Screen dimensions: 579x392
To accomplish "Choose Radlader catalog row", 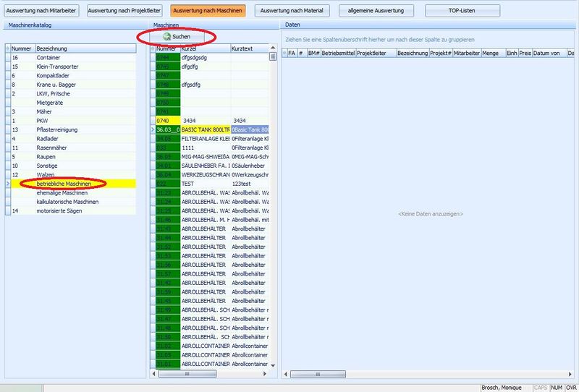I will point(70,139).
